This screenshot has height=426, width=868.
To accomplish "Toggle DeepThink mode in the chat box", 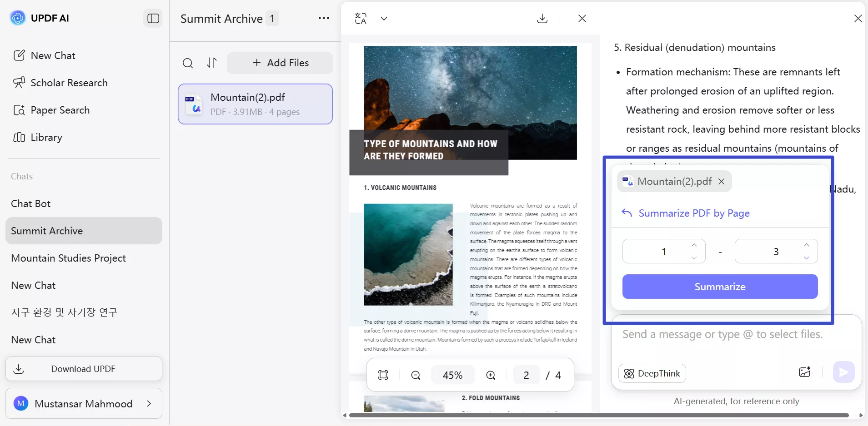I will (x=652, y=373).
